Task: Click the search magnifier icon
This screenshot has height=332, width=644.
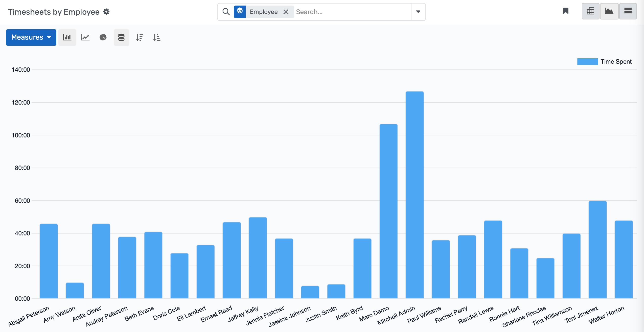Action: click(226, 12)
